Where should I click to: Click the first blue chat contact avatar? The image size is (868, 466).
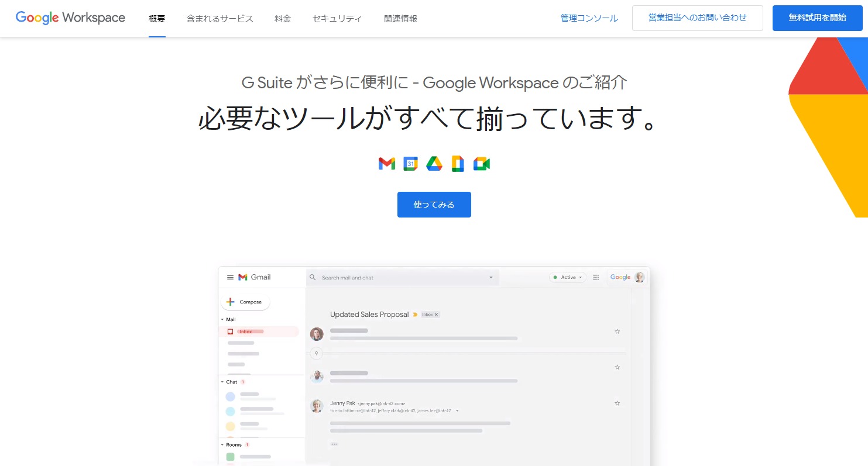230,396
